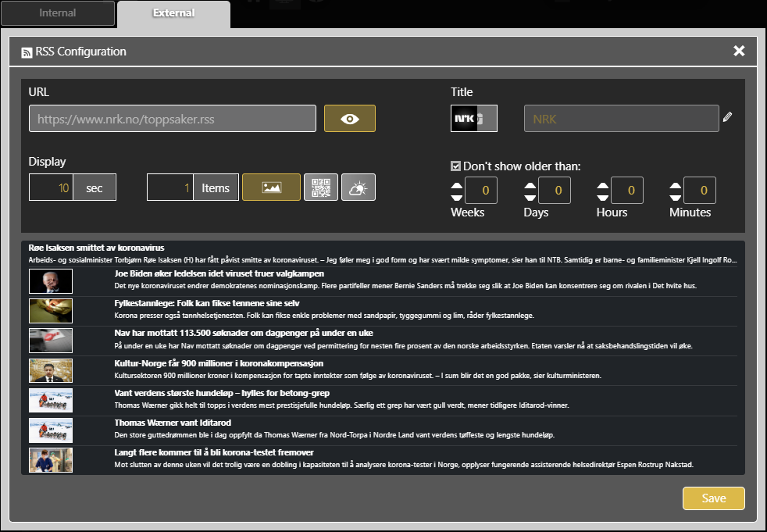Image resolution: width=767 pixels, height=532 pixels.
Task: Click the Hours number field
Action: click(627, 191)
